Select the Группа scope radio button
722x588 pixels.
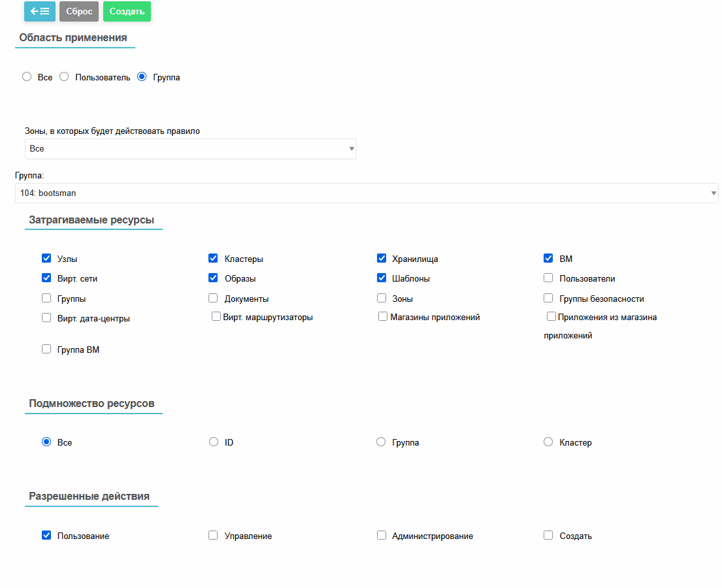pos(142,77)
